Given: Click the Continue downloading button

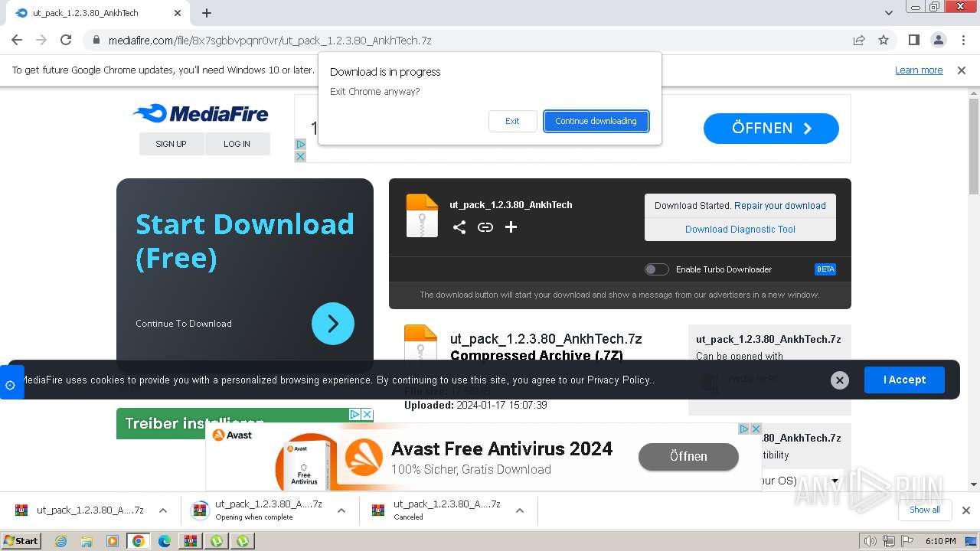Looking at the screenshot, I should 596,121.
